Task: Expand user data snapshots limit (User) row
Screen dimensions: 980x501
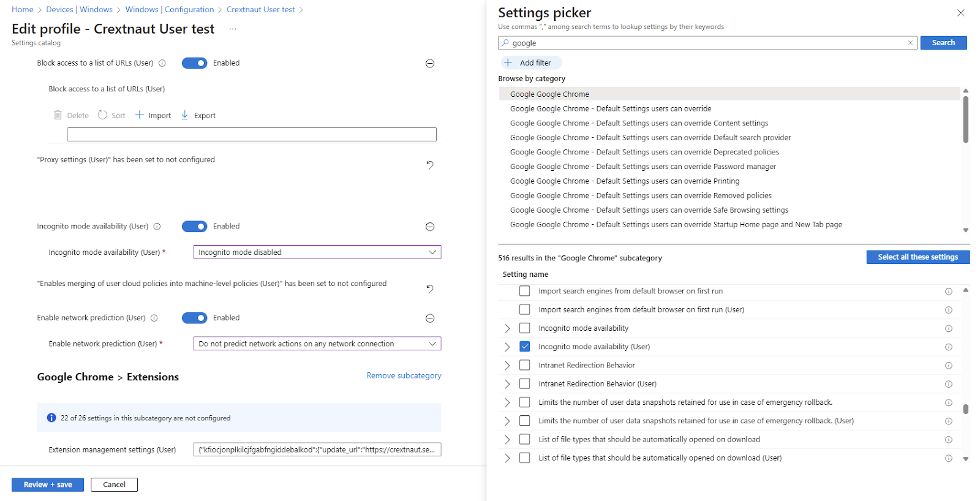Action: [x=507, y=421]
